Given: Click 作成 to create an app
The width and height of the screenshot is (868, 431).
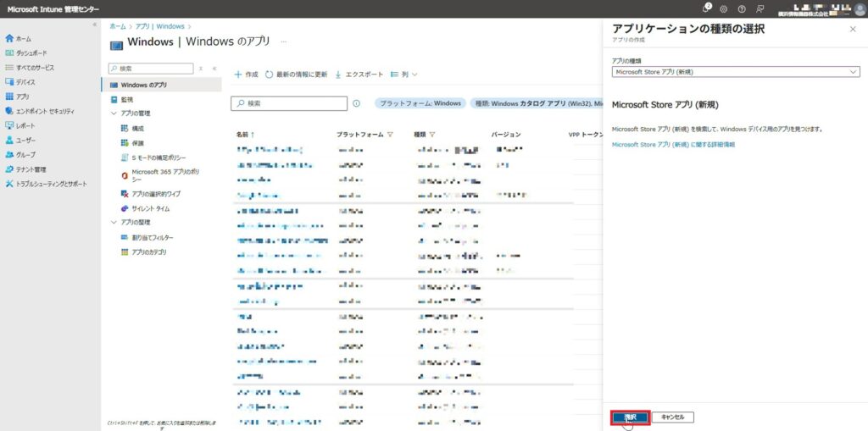Looking at the screenshot, I should pos(247,75).
